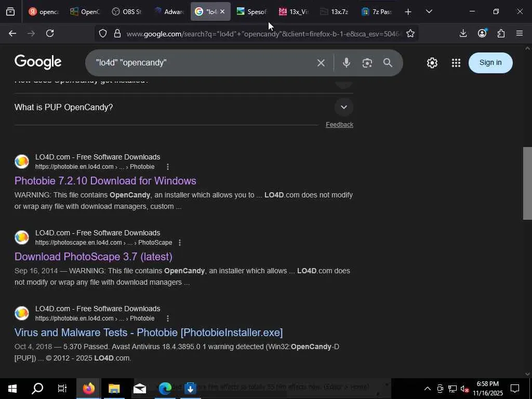The image size is (532, 399).
Task: Open Windows taskbar search
Action: coord(37,389)
